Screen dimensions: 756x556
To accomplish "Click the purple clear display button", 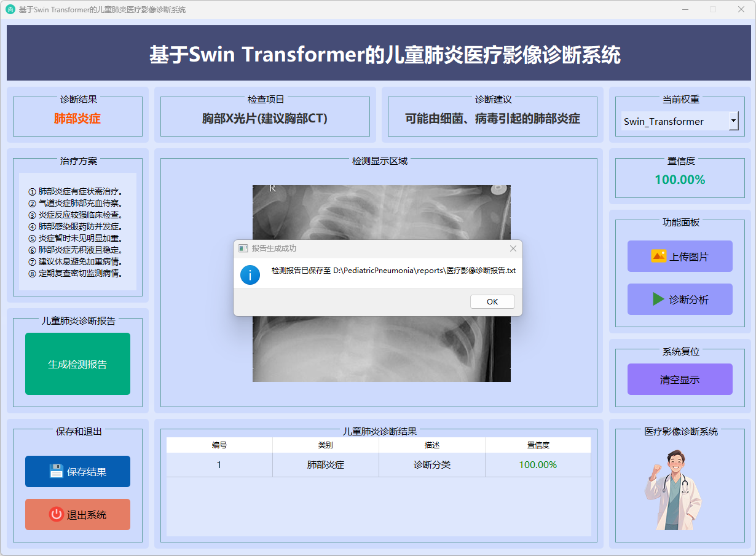I will pos(680,379).
